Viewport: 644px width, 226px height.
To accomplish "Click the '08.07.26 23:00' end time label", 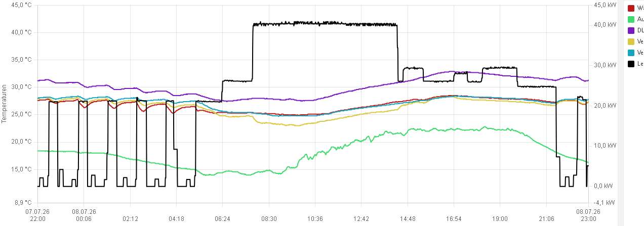I will 588,215.
